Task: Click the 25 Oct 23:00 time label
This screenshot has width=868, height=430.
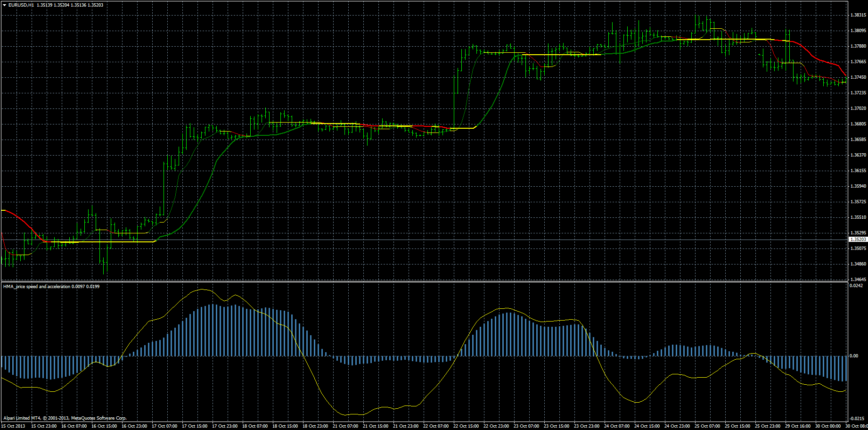Action: (768, 426)
